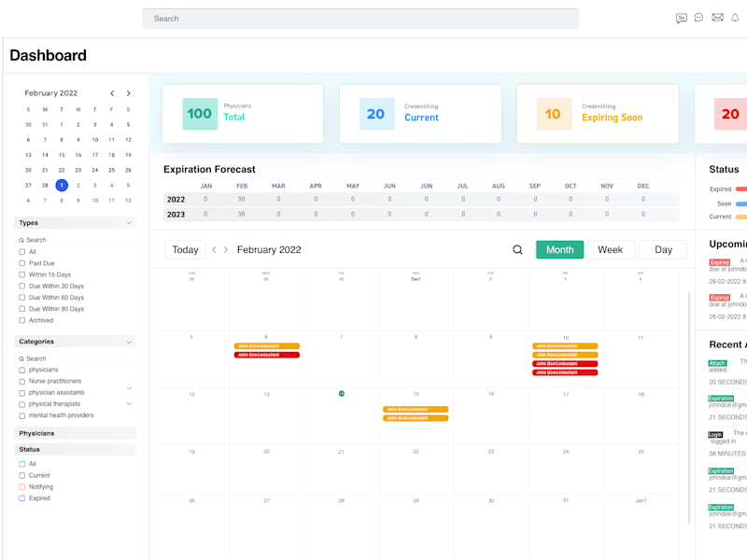Click the 100 Physicians Total badge
Screen dimensions: 747x560
200,114
